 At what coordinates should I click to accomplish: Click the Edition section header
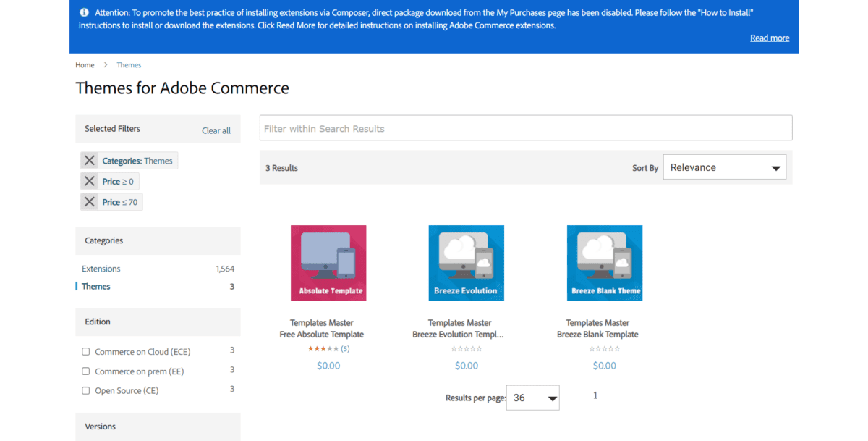[158, 322]
